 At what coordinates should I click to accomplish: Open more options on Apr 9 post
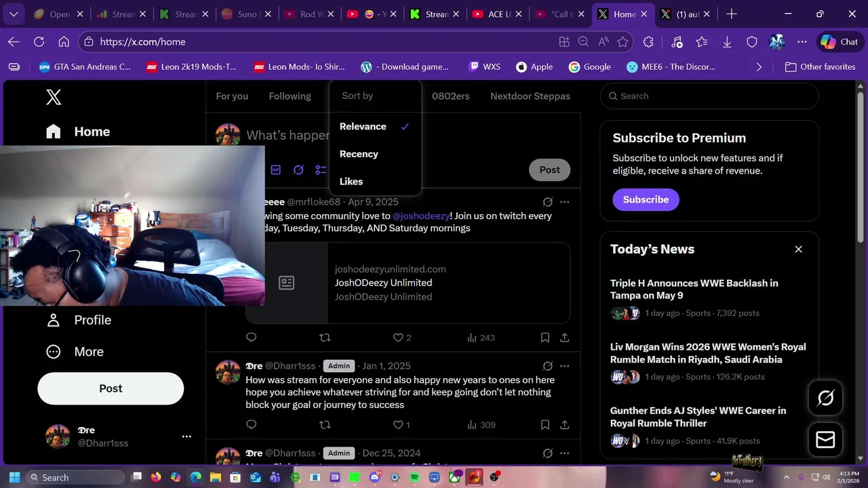[564, 202]
